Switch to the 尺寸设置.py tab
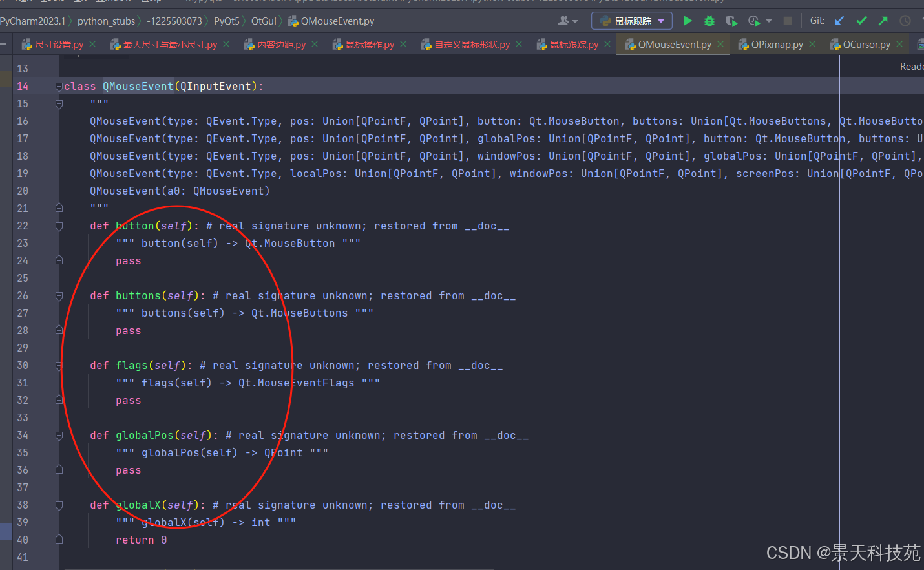The image size is (924, 570). [59, 45]
